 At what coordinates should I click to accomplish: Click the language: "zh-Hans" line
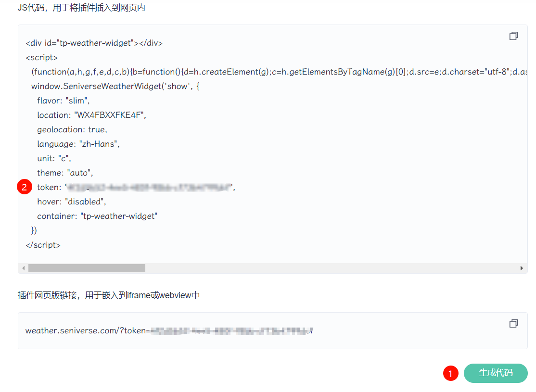78,144
